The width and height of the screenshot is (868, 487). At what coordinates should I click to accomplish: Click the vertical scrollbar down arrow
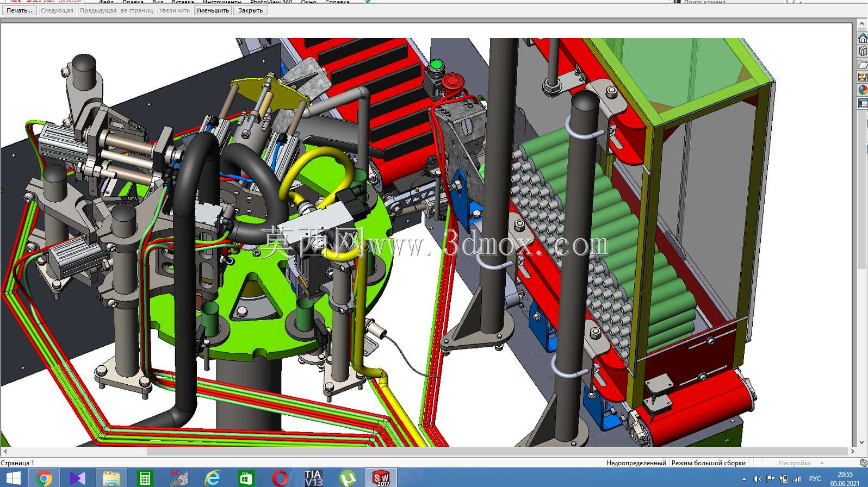[861, 442]
